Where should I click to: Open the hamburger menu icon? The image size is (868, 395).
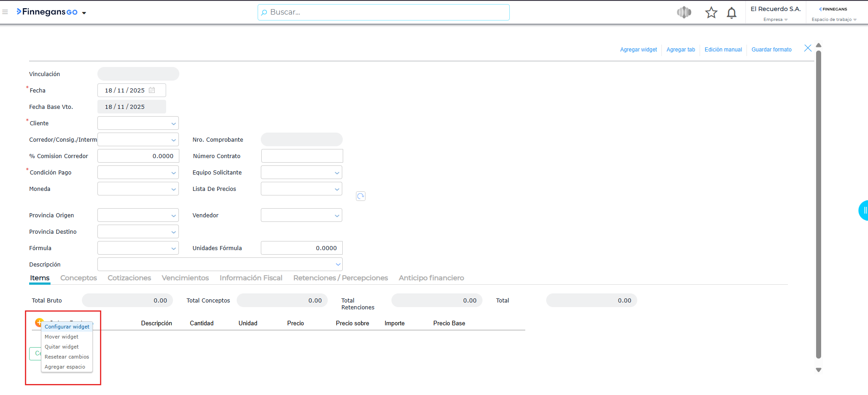[5, 12]
